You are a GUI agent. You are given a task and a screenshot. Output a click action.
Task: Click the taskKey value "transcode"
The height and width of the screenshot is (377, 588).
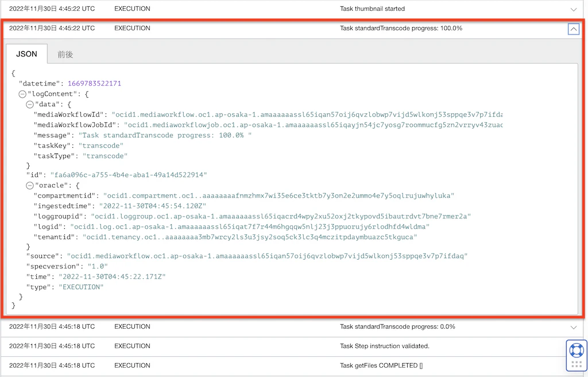[101, 146]
